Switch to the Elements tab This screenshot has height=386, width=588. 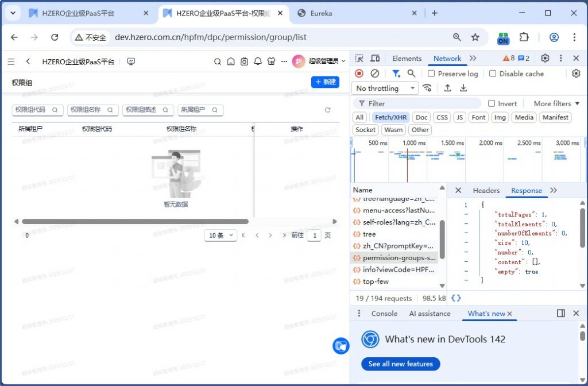tap(407, 59)
